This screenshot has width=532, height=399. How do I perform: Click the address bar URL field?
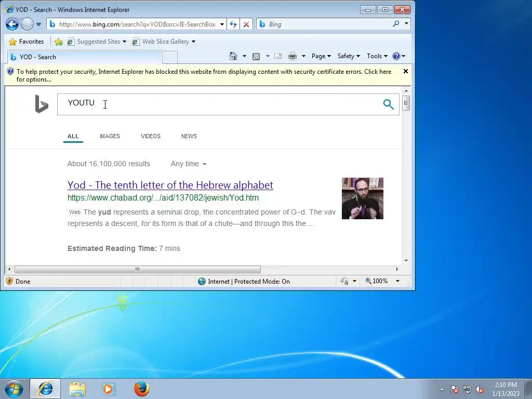137,24
